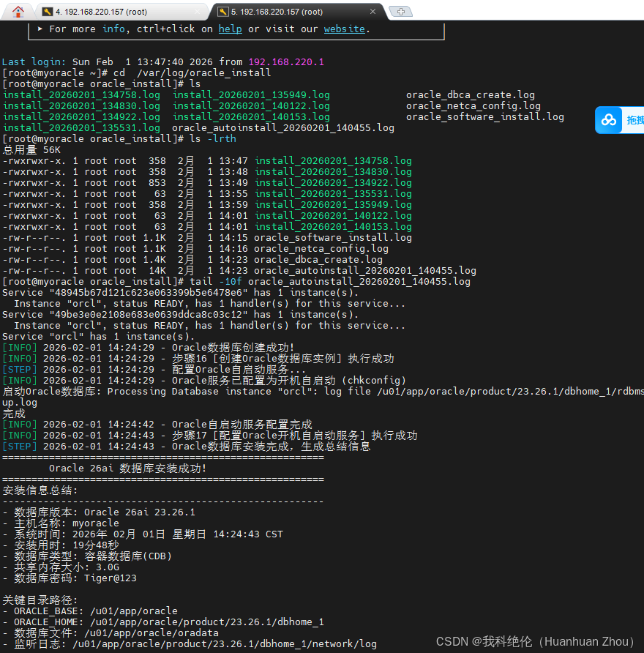Click the ls -lrth command text
Image resolution: width=644 pixels, height=653 pixels.
(213, 138)
